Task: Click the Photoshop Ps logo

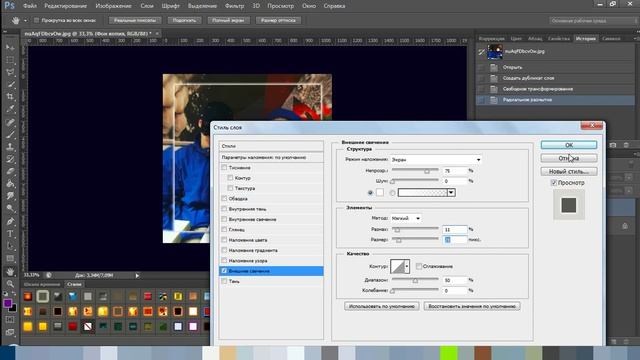Action: [x=9, y=6]
